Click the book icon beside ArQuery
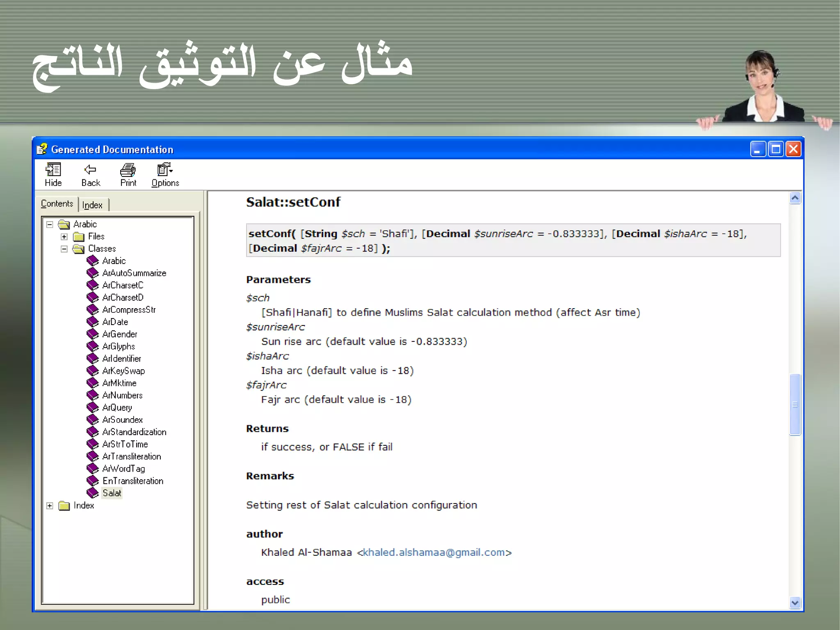 (x=93, y=408)
